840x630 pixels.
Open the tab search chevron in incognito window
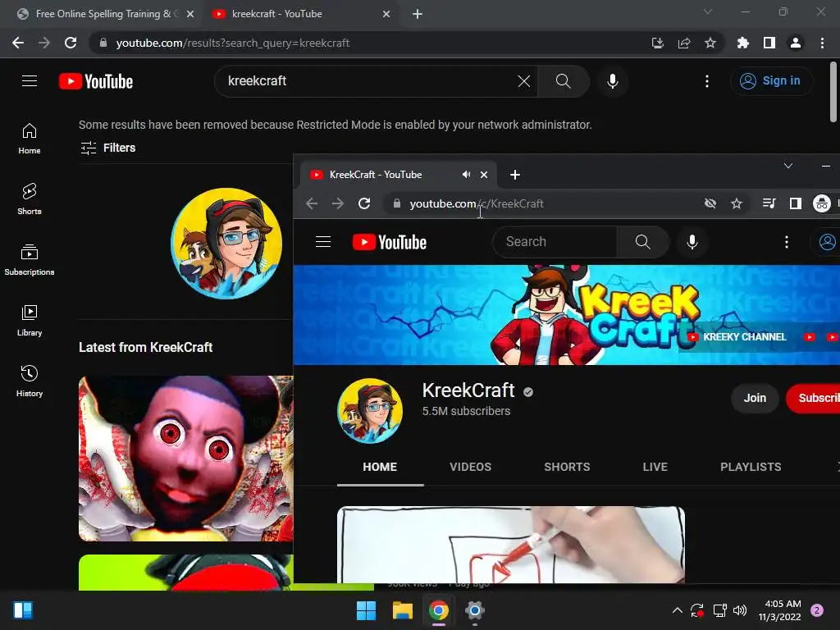[788, 166]
